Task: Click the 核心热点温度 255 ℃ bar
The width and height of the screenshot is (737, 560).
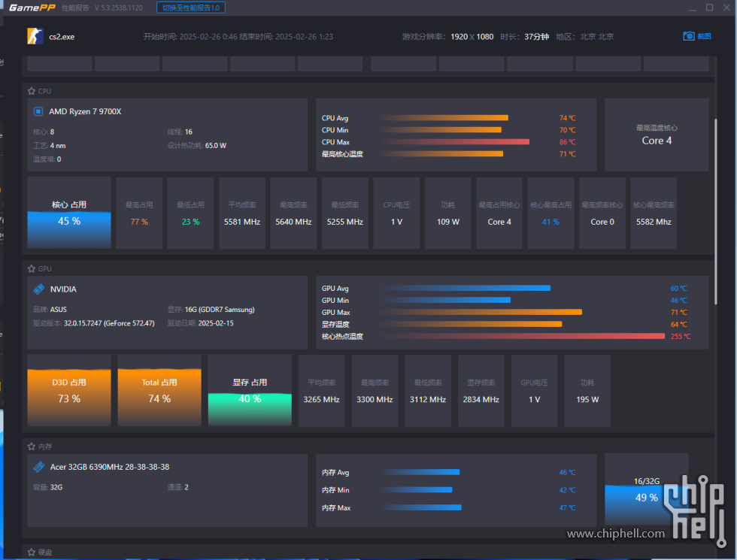Action: coord(523,336)
